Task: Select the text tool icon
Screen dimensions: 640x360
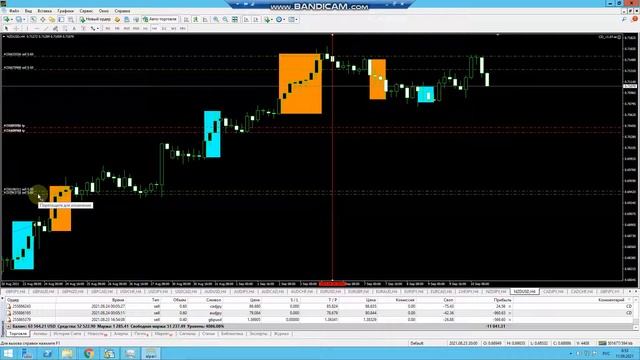Action: pyautogui.click(x=74, y=28)
